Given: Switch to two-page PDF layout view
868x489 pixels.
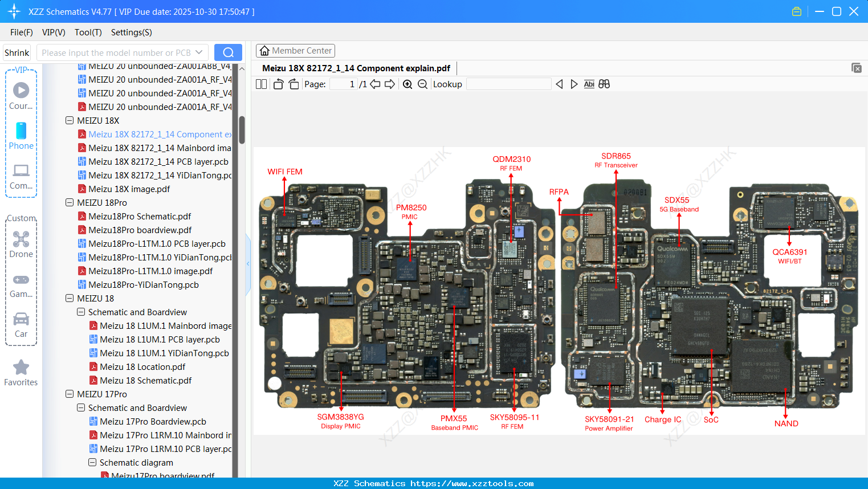Looking at the screenshot, I should [260, 84].
